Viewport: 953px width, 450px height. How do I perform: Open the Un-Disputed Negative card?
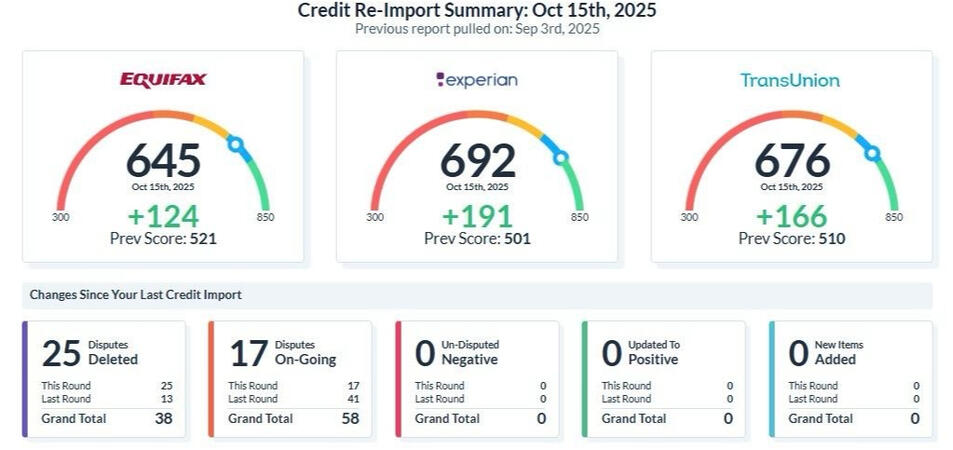(477, 378)
